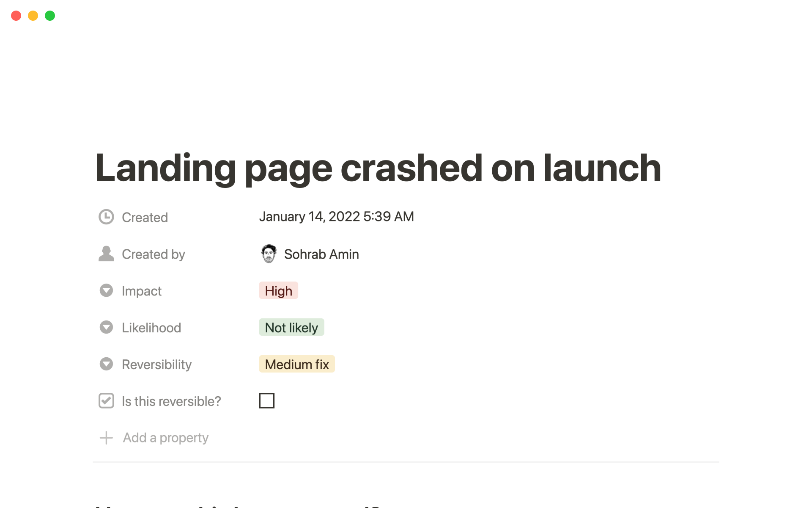Click the checkbox icon beside Is this reversible?

point(106,400)
